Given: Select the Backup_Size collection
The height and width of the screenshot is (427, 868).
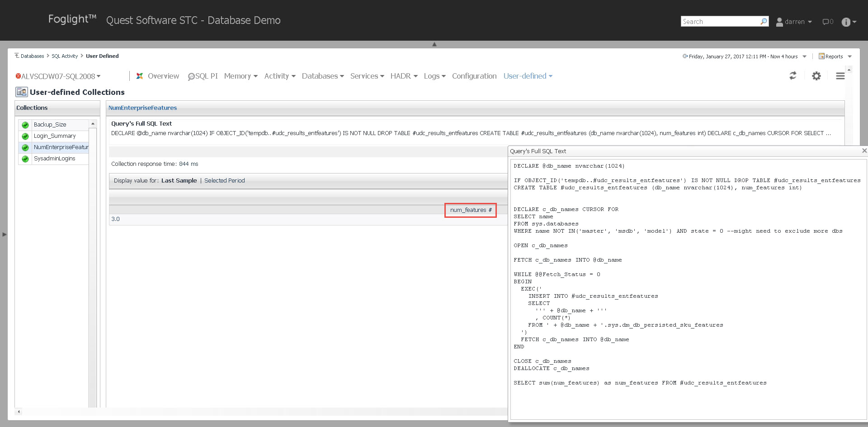Looking at the screenshot, I should (50, 125).
